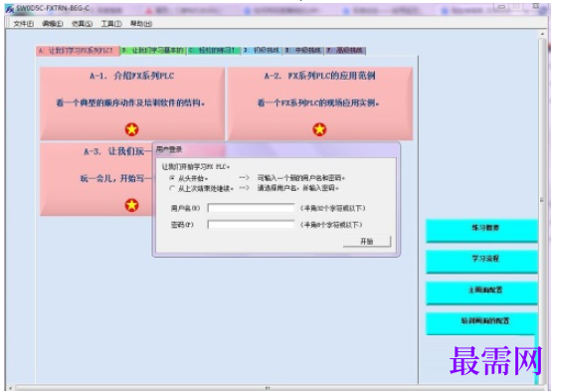Click the window title SW0D5C-FXTRN-BEG-C
561x392 pixels.
click(53, 8)
